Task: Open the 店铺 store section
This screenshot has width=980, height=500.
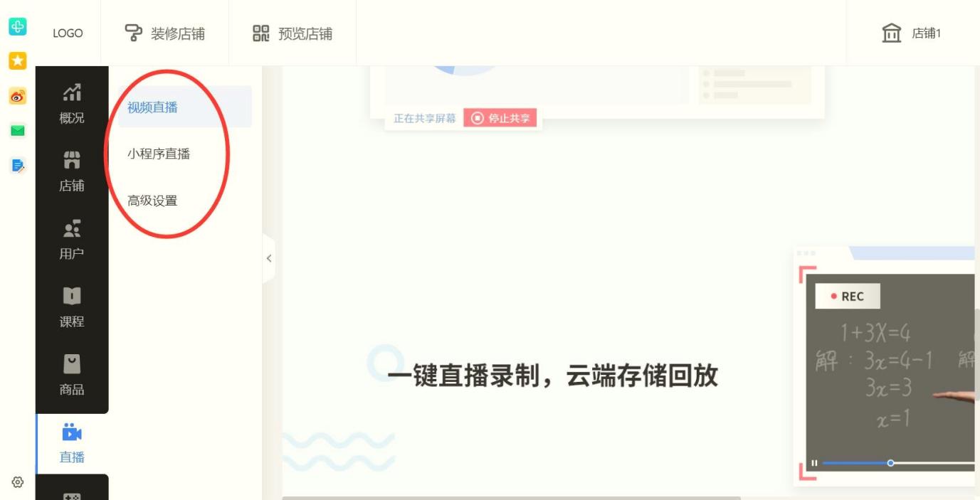Action: (x=72, y=171)
